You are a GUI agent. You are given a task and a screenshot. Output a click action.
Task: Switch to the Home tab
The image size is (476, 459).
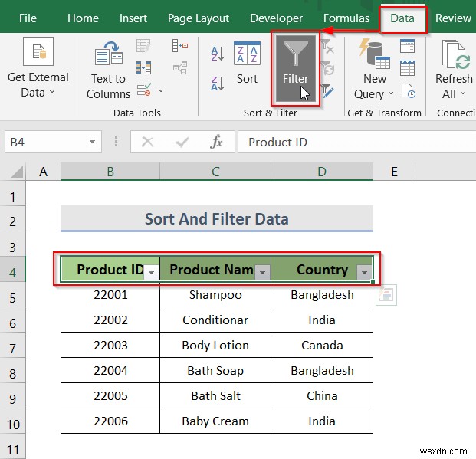tap(83, 18)
